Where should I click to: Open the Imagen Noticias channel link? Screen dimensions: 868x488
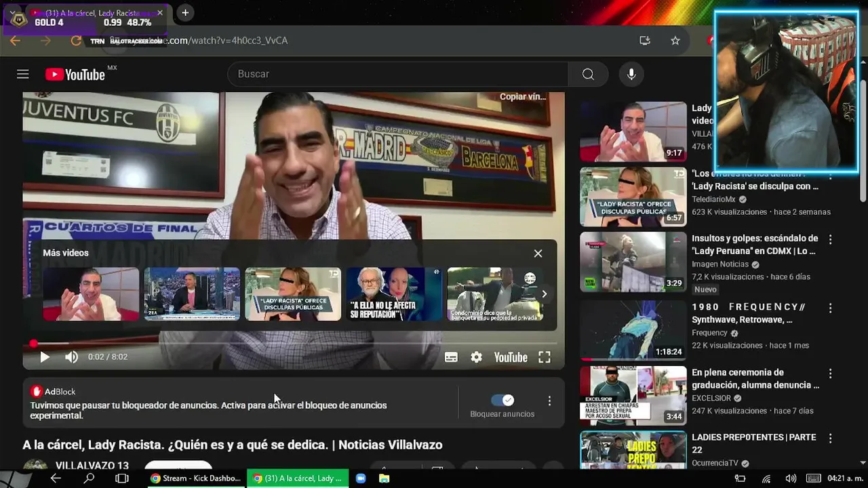tap(720, 264)
